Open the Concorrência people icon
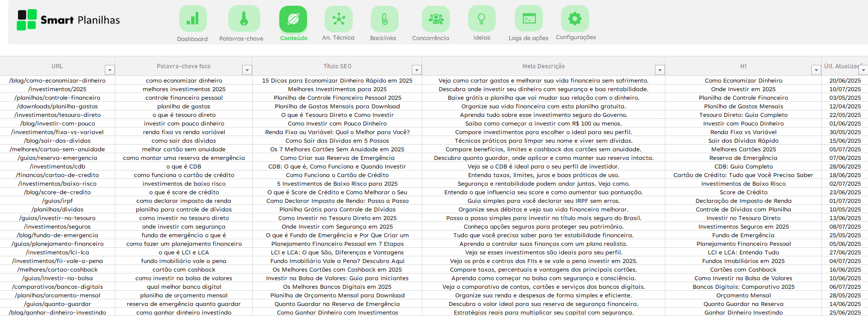Viewport: 868px width, 316px height. pyautogui.click(x=435, y=19)
